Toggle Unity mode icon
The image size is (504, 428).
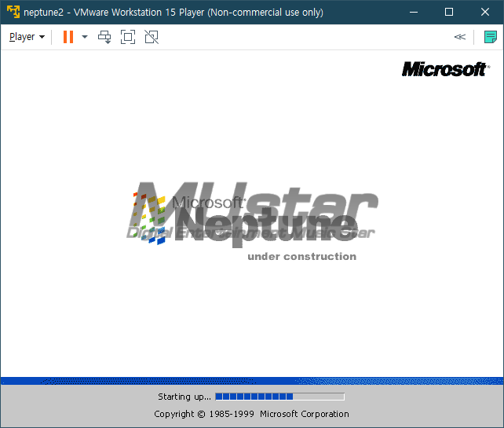pos(152,37)
